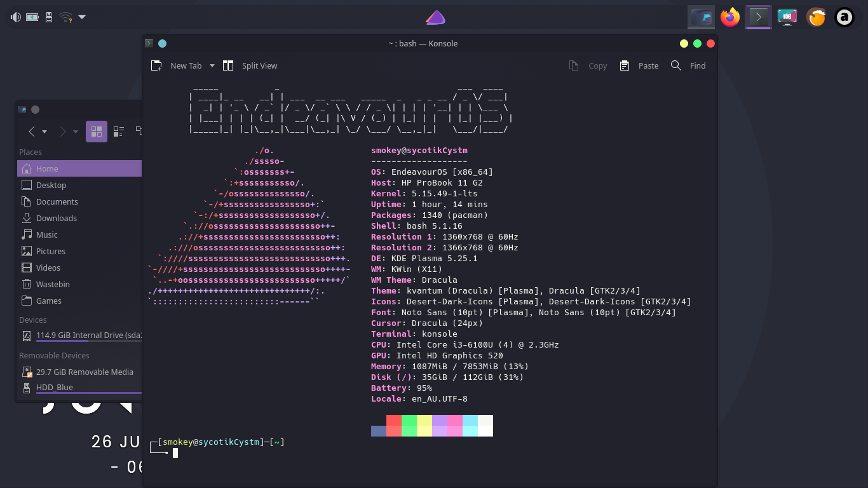Viewport: 868px width, 488px height.
Task: Click the New Tab button in Konsole
Action: click(177, 65)
